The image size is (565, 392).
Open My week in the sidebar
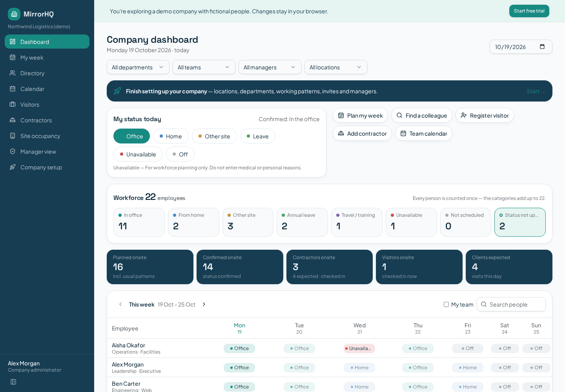tap(47, 57)
